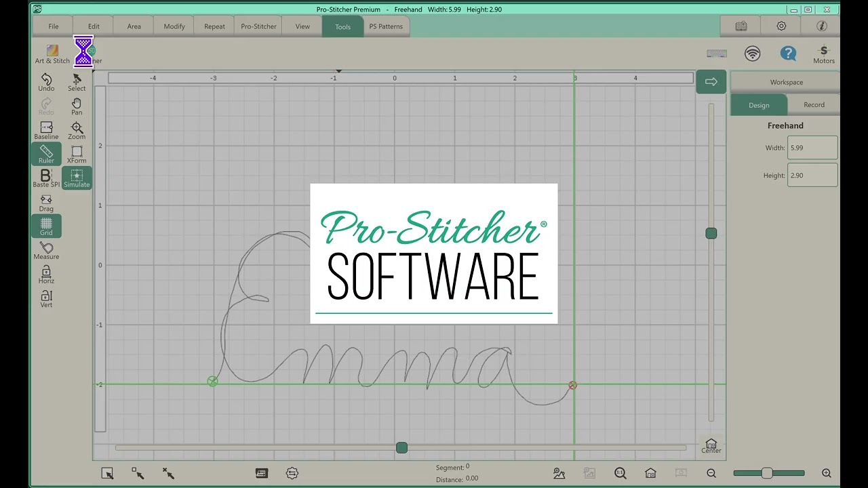The width and height of the screenshot is (868, 488).
Task: Open the information (i) tab
Action: [821, 26]
